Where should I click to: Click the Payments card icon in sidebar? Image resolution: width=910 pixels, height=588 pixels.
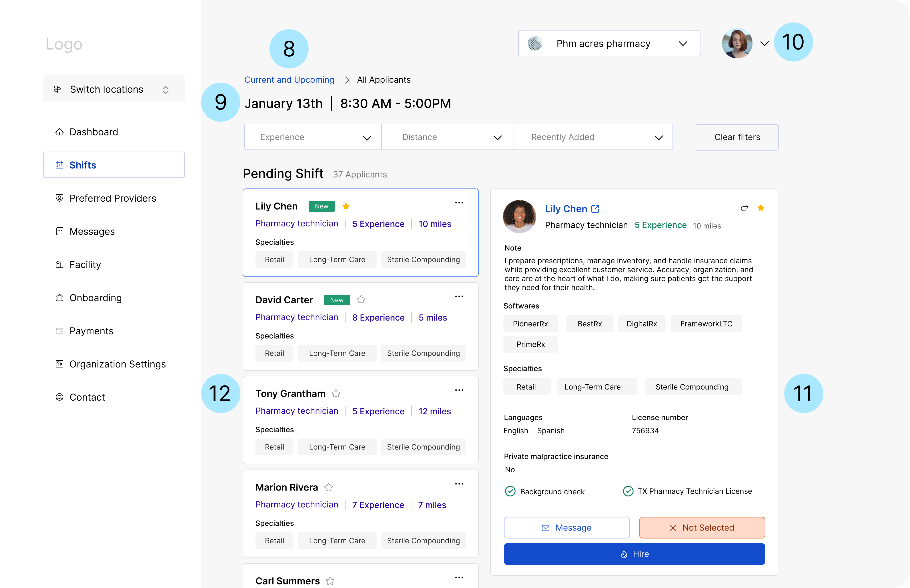pyautogui.click(x=60, y=331)
